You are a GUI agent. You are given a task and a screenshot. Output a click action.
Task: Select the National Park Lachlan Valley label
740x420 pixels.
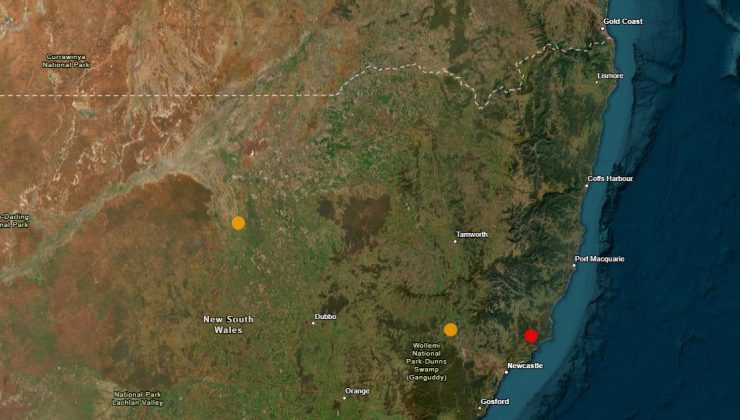[138, 398]
